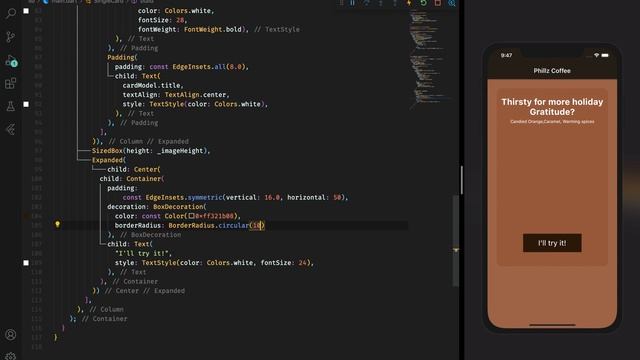Click 'child: Container(' code line
640x360 pixels.
point(131,179)
